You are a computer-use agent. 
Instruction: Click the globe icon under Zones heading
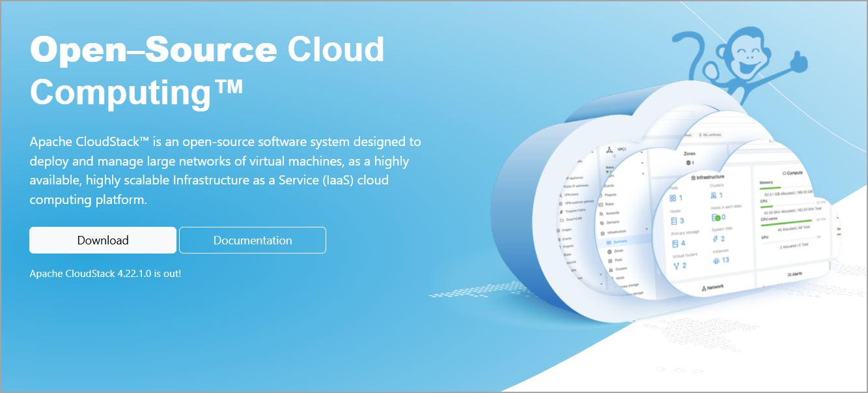coord(688,163)
